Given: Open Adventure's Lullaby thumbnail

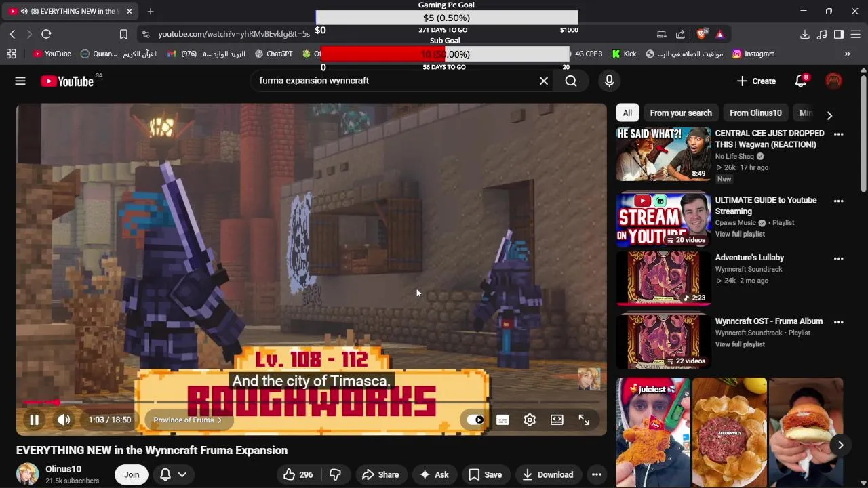Looking at the screenshot, I should [663, 278].
